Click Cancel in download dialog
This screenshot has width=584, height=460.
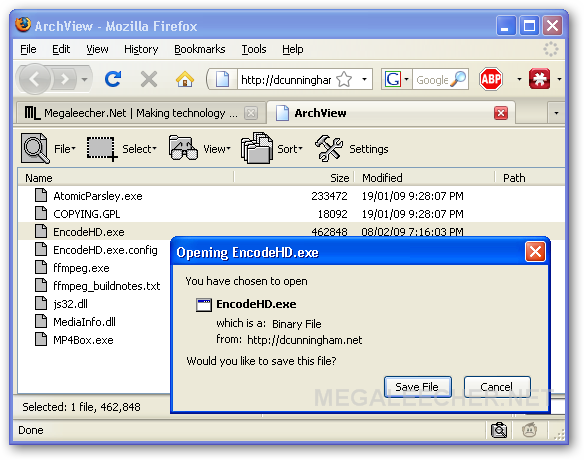point(497,387)
